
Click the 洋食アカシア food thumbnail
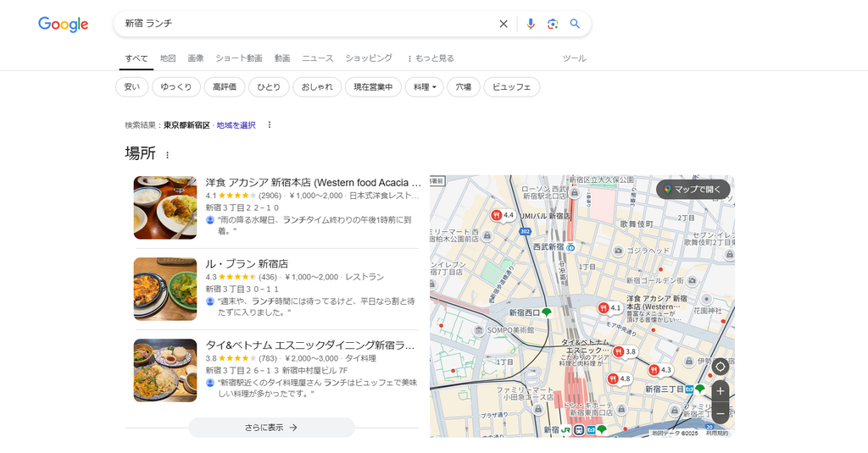click(165, 207)
